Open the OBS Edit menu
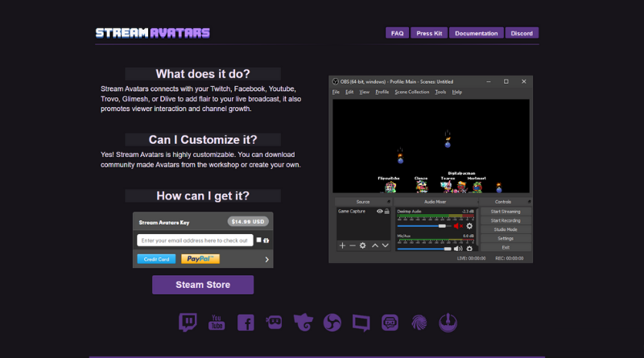 click(349, 92)
